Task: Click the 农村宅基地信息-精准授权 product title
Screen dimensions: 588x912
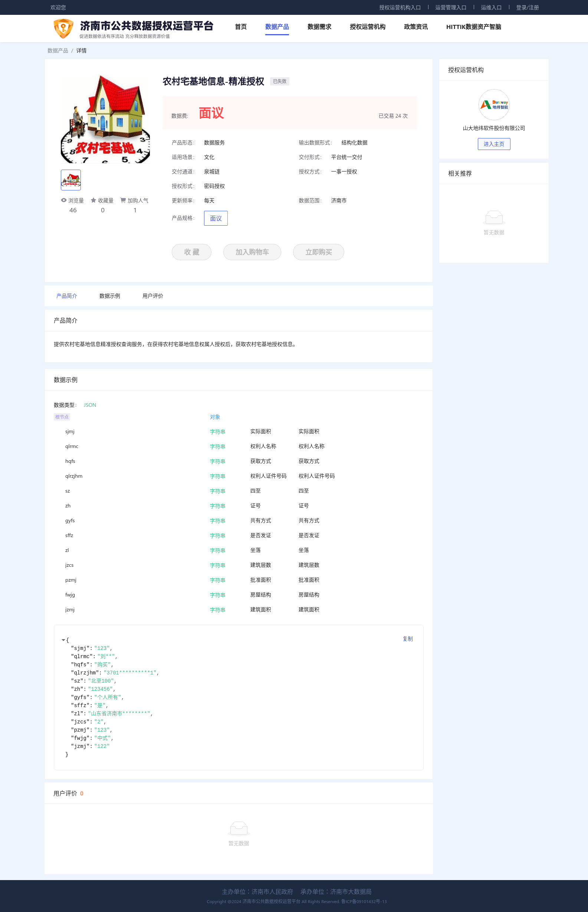Action: [x=213, y=81]
